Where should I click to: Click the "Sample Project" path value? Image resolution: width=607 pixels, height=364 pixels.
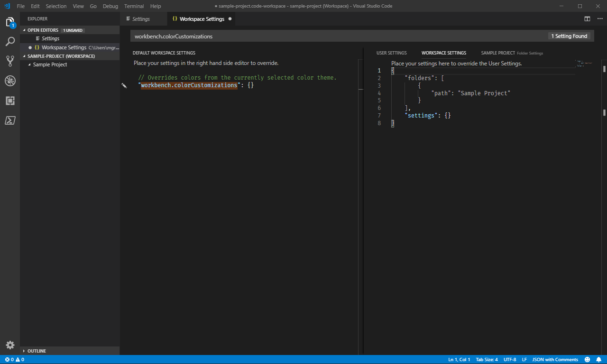coord(484,93)
